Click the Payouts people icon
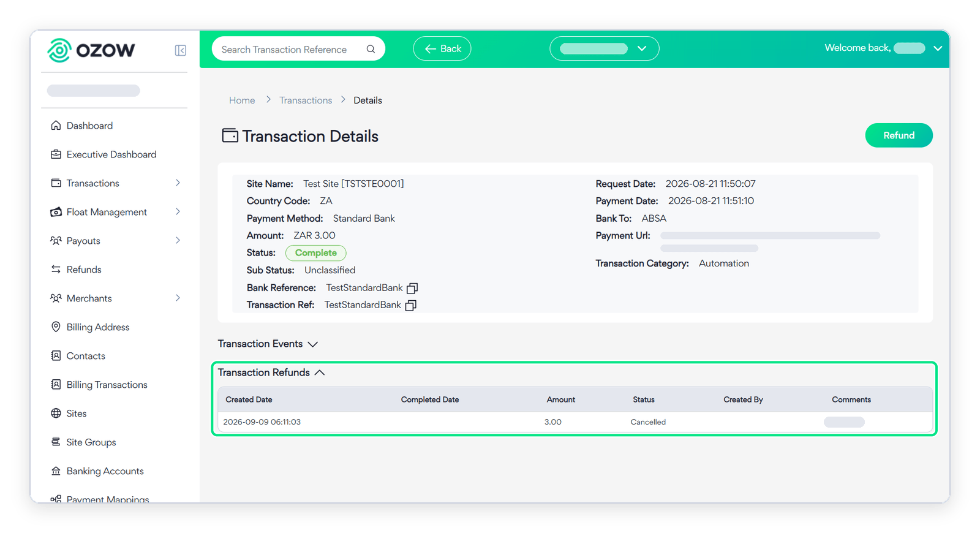 [56, 241]
